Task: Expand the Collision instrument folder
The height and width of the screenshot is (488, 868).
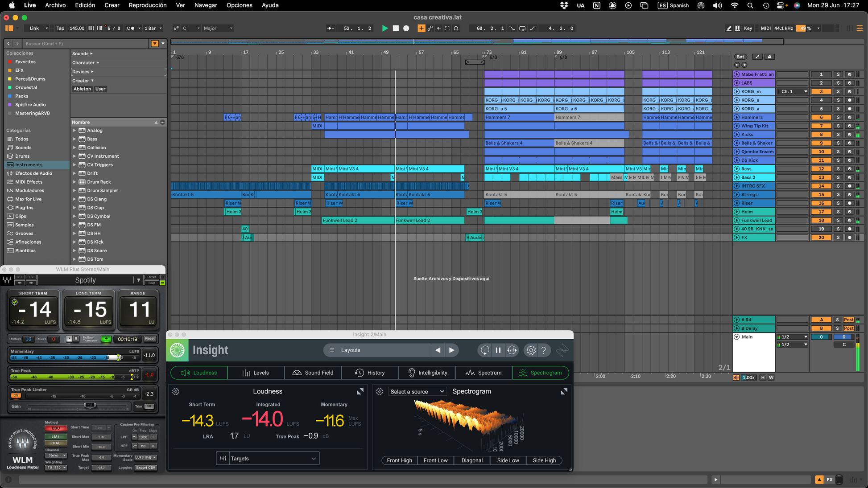Action: 74,148
